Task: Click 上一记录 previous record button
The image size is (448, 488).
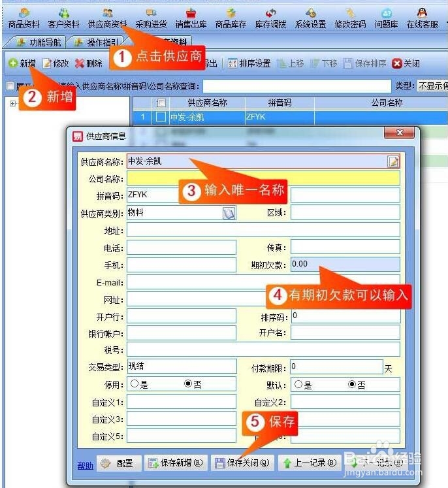Action: (310, 463)
